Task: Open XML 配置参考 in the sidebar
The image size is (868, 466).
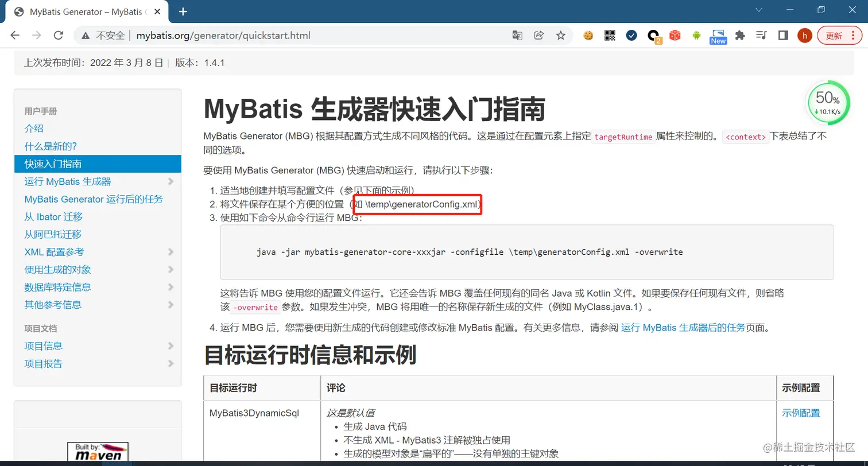Action: pos(54,252)
